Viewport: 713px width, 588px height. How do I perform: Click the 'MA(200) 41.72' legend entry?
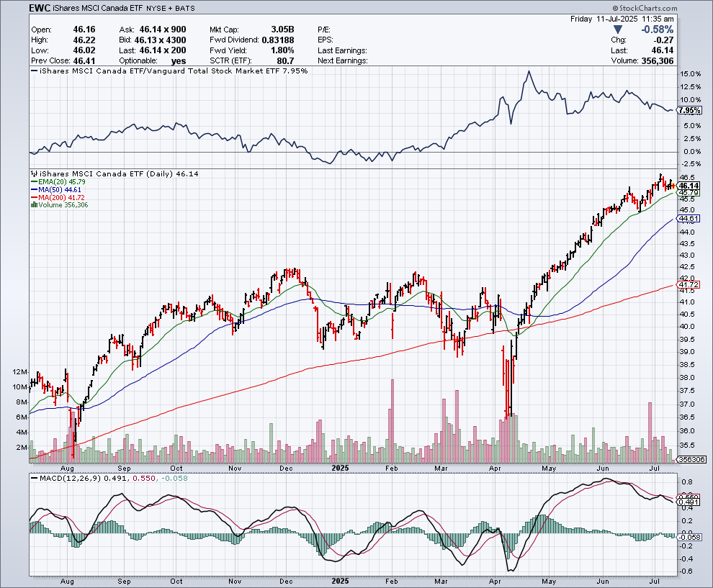[x=61, y=198]
